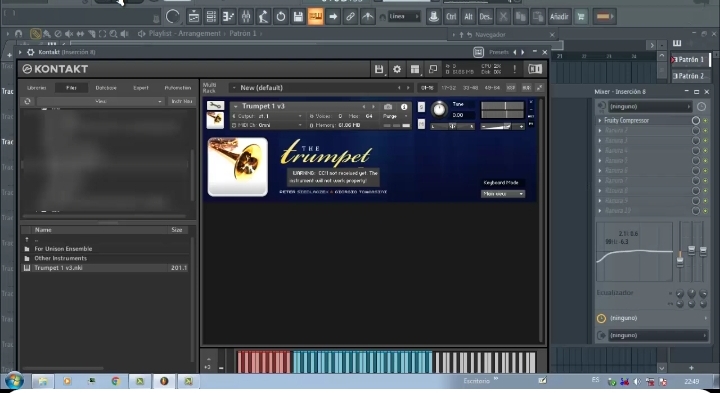The image size is (720, 393).
Task: Open the Kontakt plugin settings gear in the title bar
Action: click(x=31, y=52)
